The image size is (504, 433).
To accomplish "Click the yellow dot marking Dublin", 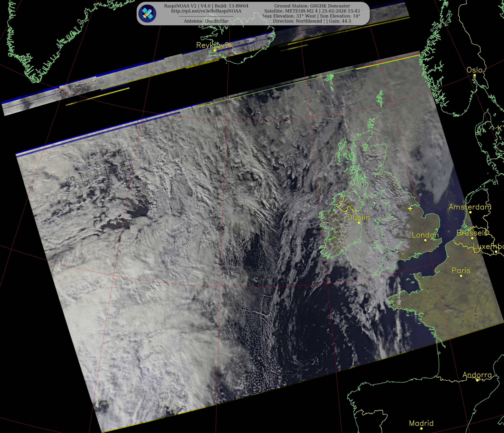I will [x=359, y=223].
